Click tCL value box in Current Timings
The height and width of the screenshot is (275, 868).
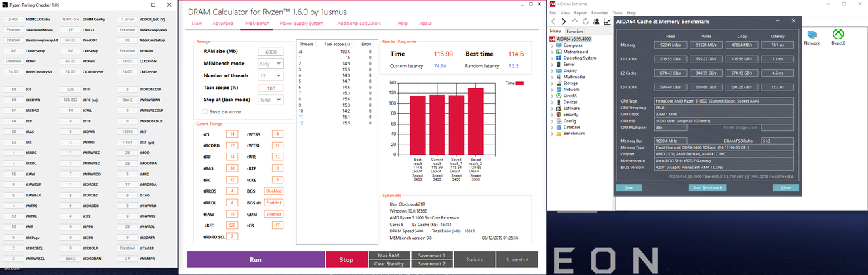point(232,134)
